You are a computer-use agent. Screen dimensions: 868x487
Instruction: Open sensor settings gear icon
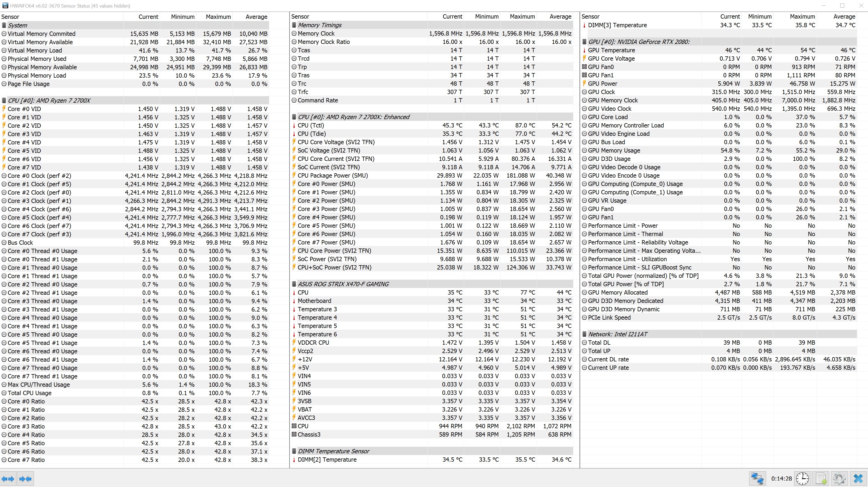[x=839, y=479]
